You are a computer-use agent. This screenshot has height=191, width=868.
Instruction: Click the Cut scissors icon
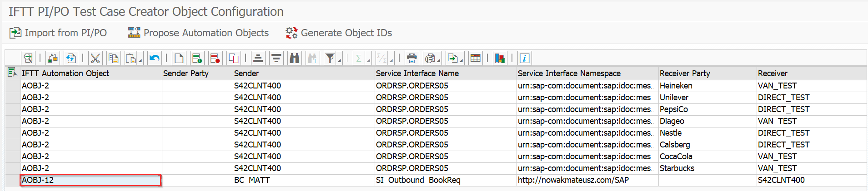tap(95, 58)
